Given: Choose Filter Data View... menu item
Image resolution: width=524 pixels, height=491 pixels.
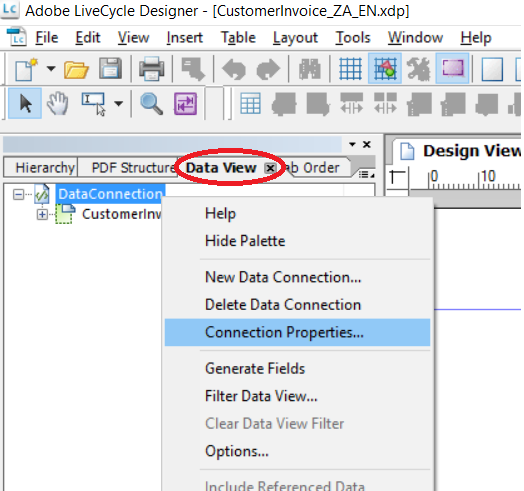Looking at the screenshot, I should pos(261,396).
